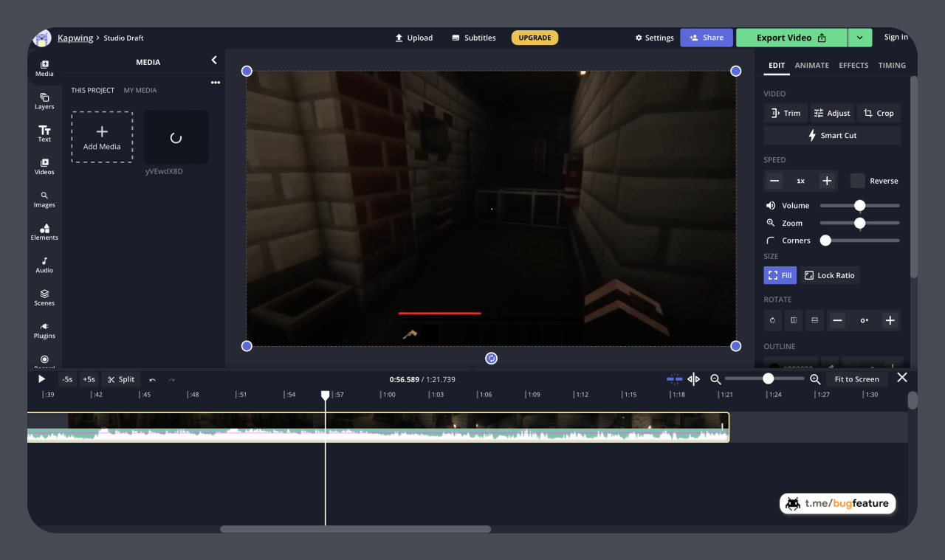Open the Plugins sidebar icon

(44, 330)
